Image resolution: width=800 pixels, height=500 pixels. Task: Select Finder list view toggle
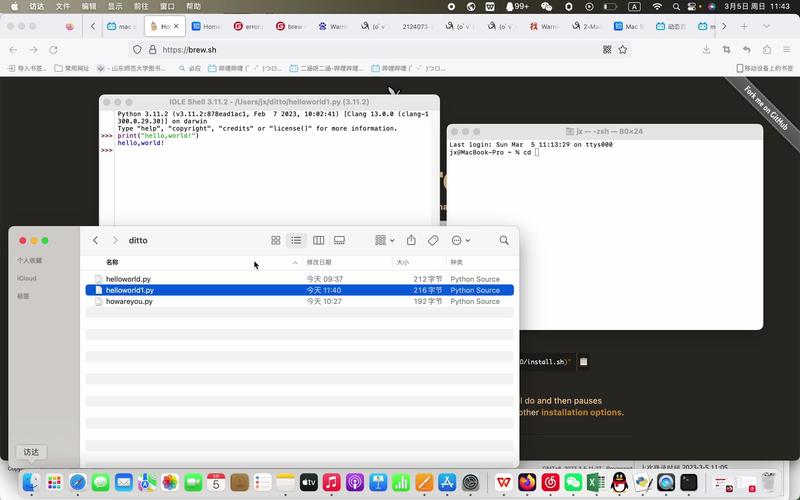(x=297, y=240)
